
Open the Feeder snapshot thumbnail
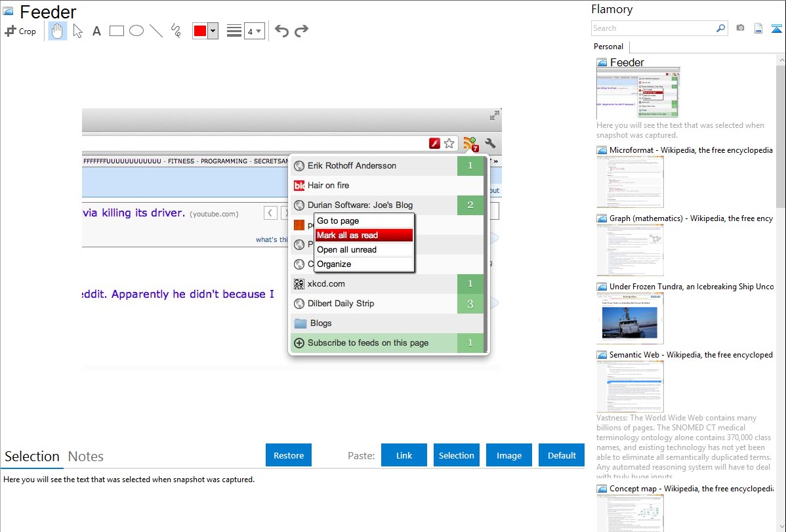click(638, 93)
